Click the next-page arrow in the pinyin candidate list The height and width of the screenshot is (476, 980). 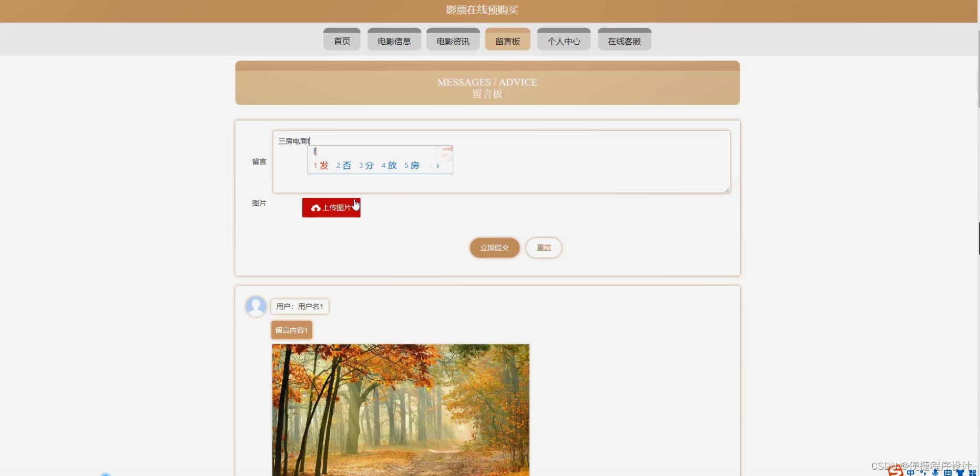438,166
